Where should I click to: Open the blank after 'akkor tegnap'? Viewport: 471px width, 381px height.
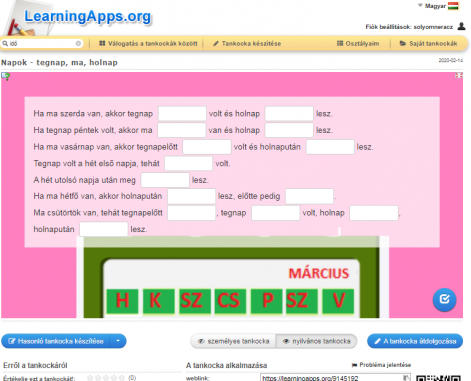tap(182, 114)
